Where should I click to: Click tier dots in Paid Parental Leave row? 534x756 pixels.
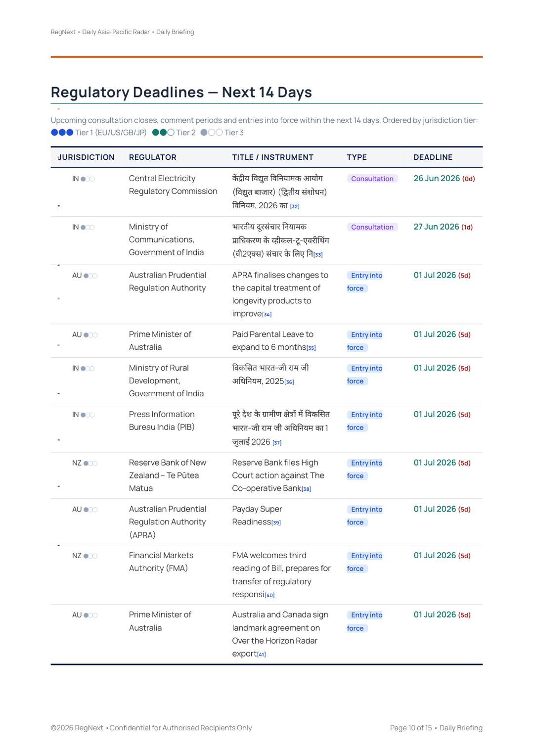coord(90,335)
